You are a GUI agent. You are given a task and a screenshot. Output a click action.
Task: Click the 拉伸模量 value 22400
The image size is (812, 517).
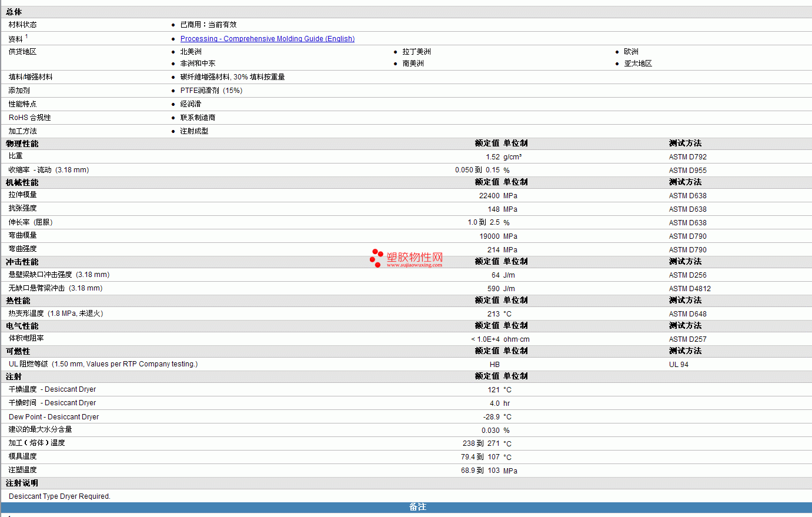(x=489, y=196)
